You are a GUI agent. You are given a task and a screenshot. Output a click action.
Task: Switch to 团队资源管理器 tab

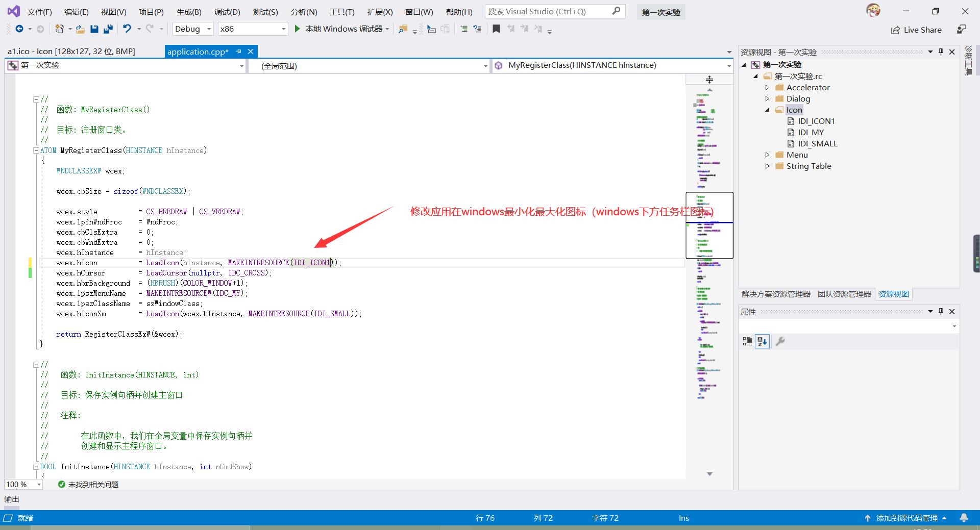tap(844, 294)
